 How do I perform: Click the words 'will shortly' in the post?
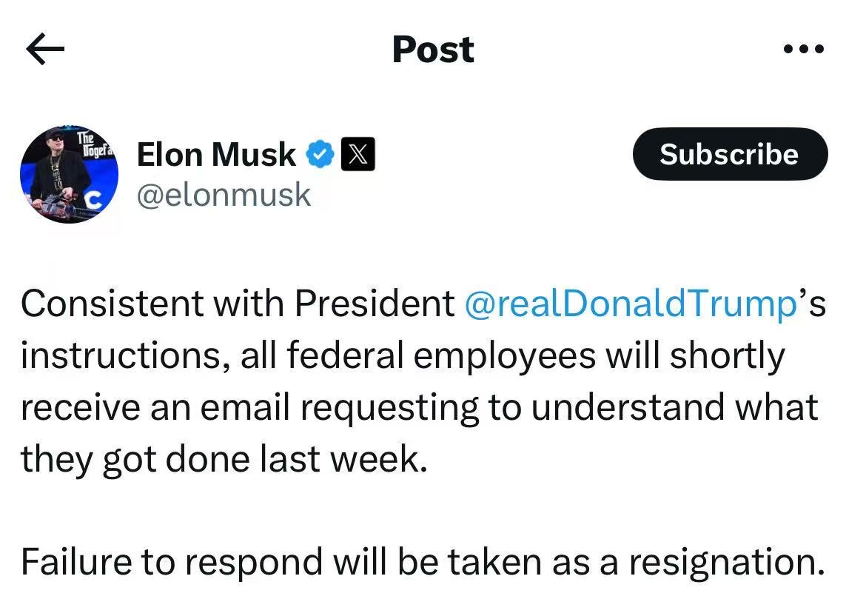tap(695, 355)
